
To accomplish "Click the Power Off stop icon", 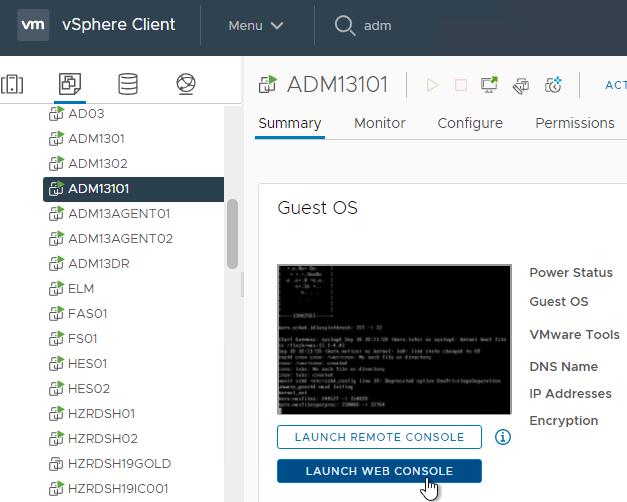I will point(461,85).
